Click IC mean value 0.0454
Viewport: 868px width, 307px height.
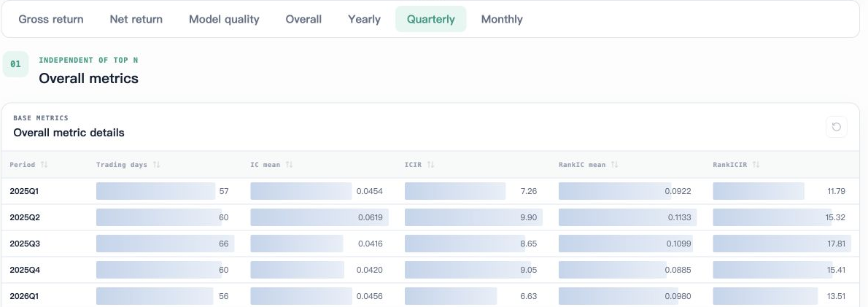pos(370,191)
